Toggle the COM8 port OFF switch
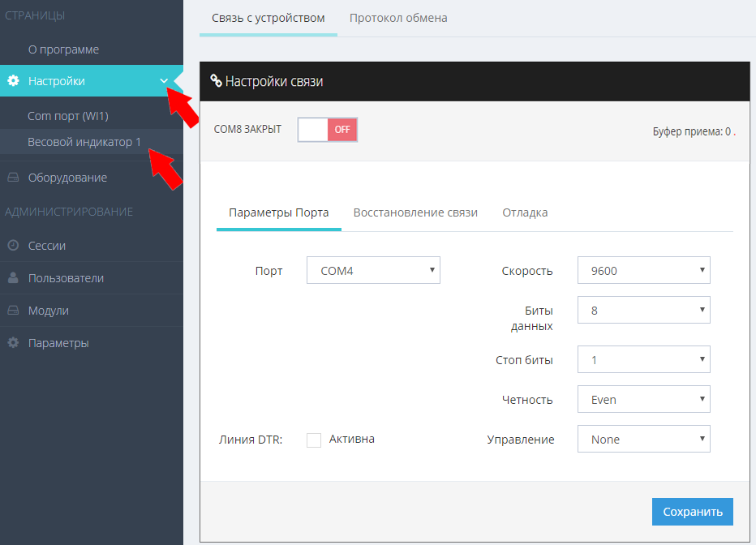The width and height of the screenshot is (756, 545). click(x=327, y=130)
